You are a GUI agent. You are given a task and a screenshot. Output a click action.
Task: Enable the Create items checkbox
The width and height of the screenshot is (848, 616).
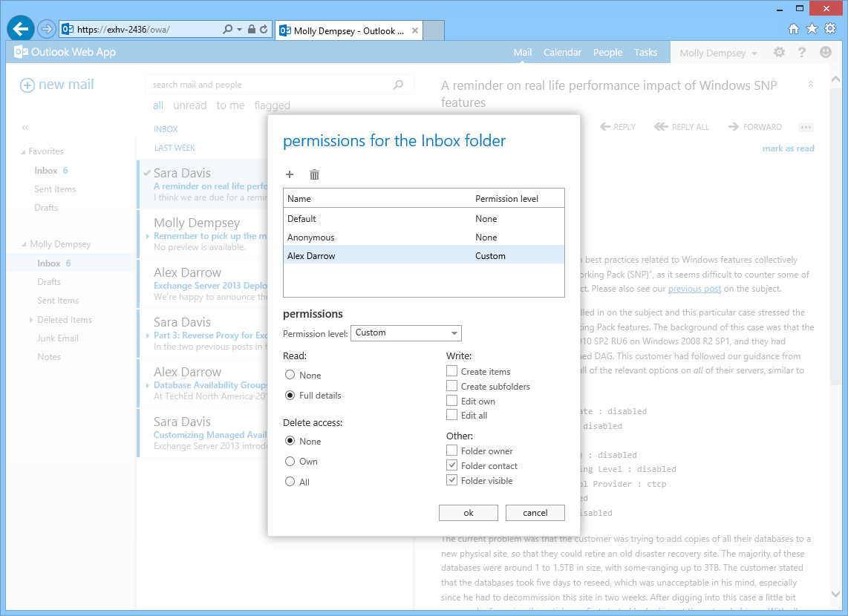point(451,371)
